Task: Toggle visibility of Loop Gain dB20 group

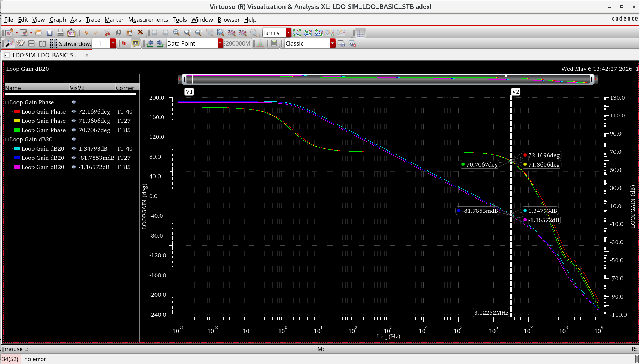Action: click(x=74, y=139)
